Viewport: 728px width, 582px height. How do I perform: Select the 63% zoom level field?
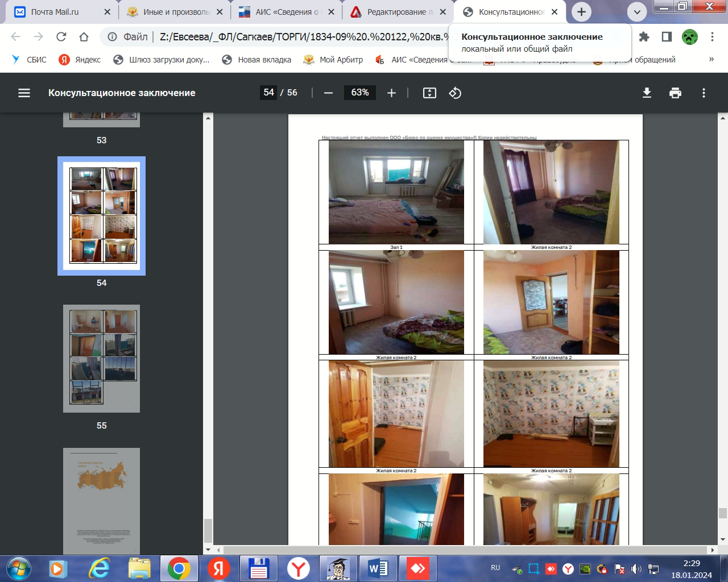click(360, 93)
